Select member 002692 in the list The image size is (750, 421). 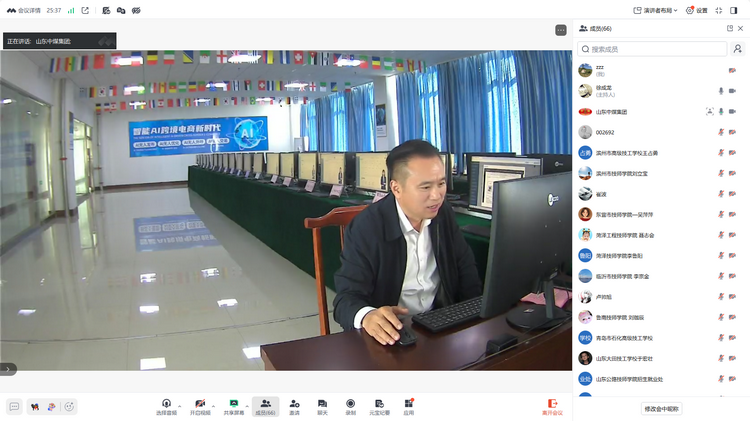pos(661,132)
